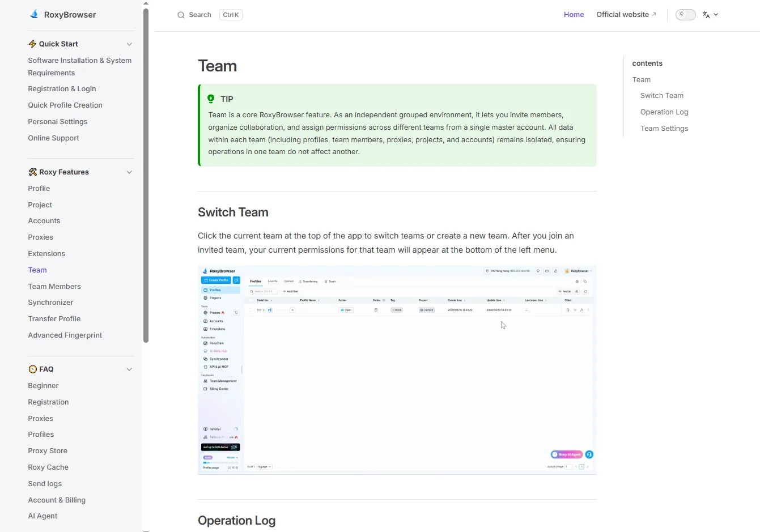Jump to Team in contents
Screen dimensions: 760x532
tap(642, 80)
